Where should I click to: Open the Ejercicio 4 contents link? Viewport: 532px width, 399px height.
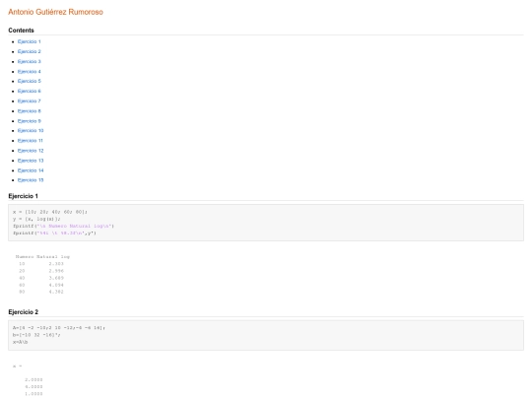click(30, 72)
